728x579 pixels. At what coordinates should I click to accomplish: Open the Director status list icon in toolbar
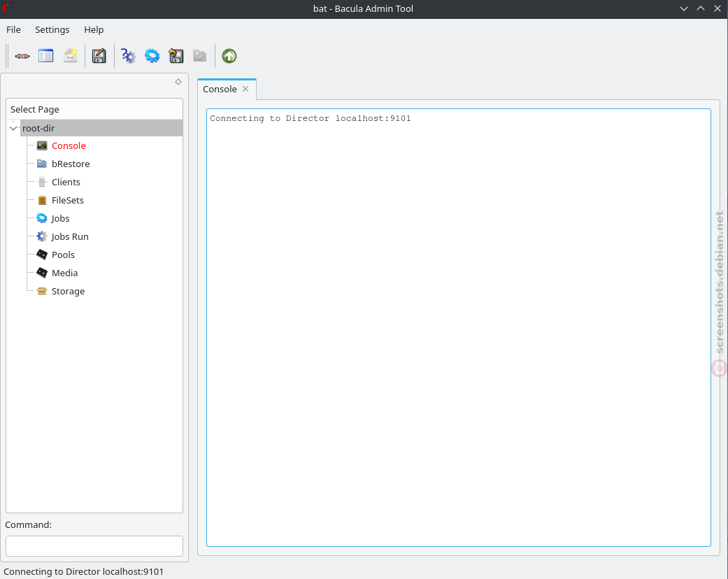[46, 56]
